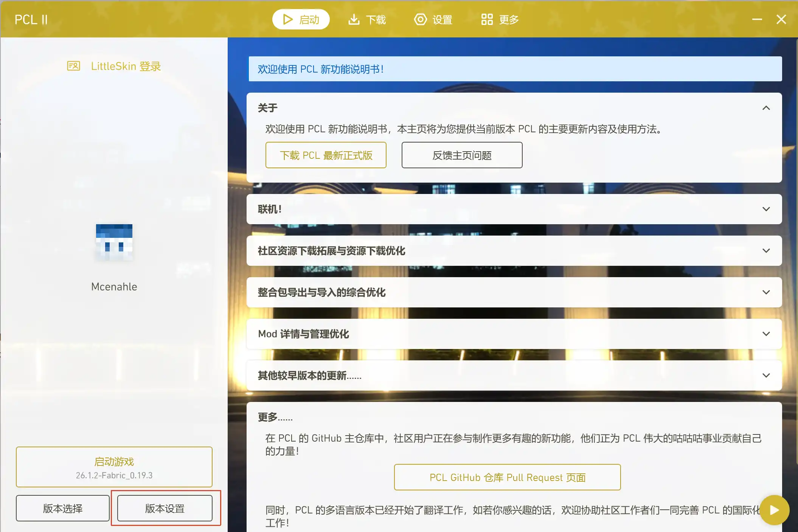The image size is (798, 532).
Task: Open the 设置 tab
Action: 433,19
